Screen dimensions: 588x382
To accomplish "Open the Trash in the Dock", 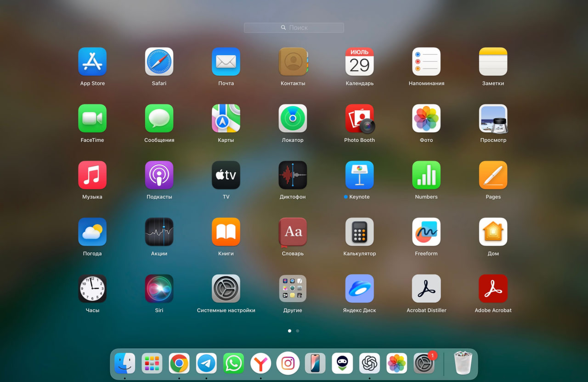I will (x=463, y=363).
